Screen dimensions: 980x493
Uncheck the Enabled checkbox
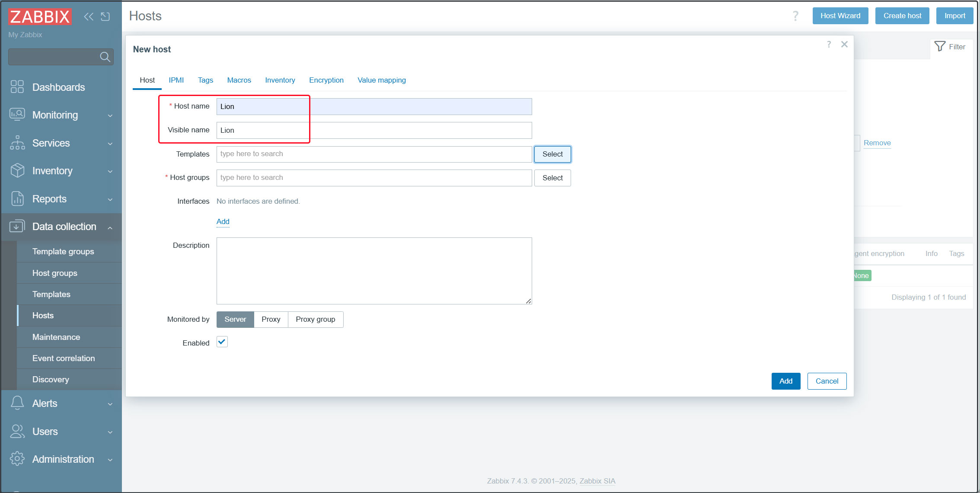click(222, 342)
